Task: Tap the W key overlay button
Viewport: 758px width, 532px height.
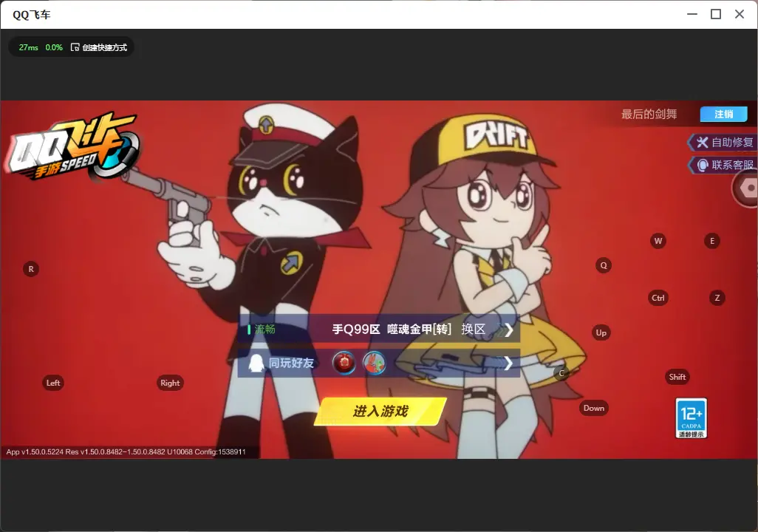Action: (658, 241)
